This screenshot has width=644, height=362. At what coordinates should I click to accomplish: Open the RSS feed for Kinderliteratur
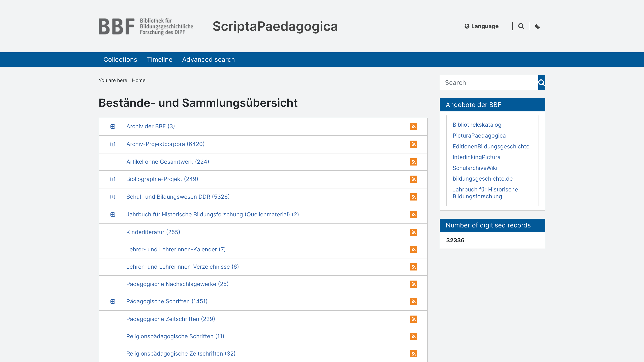(x=414, y=232)
